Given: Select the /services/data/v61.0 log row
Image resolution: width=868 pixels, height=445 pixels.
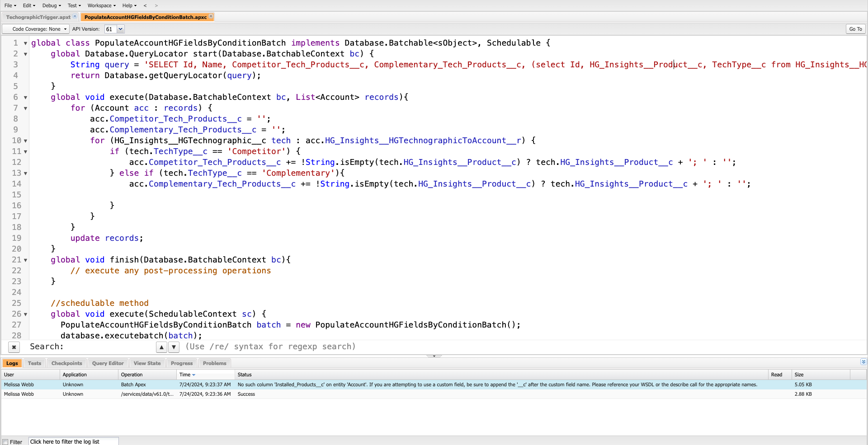Looking at the screenshot, I should [x=434, y=394].
